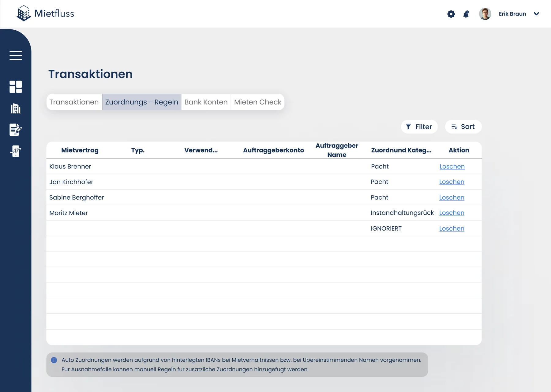Click Loschen in the IGNORIERT row

[x=452, y=228]
